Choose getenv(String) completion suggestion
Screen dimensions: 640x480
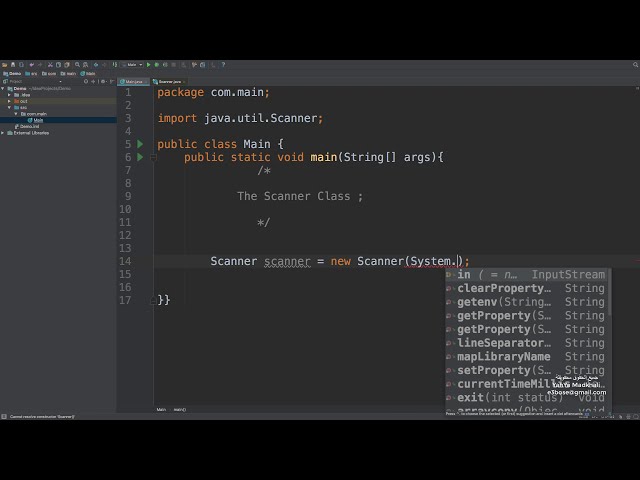point(527,302)
